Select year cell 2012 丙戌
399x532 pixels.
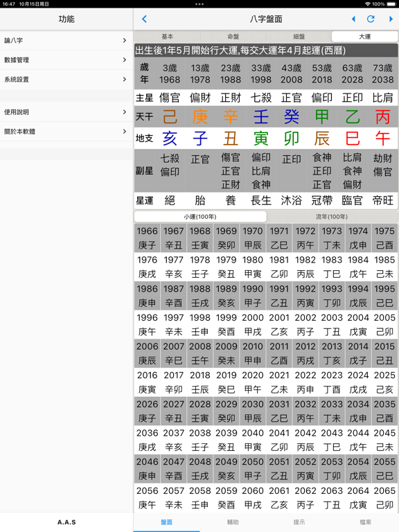(305, 353)
